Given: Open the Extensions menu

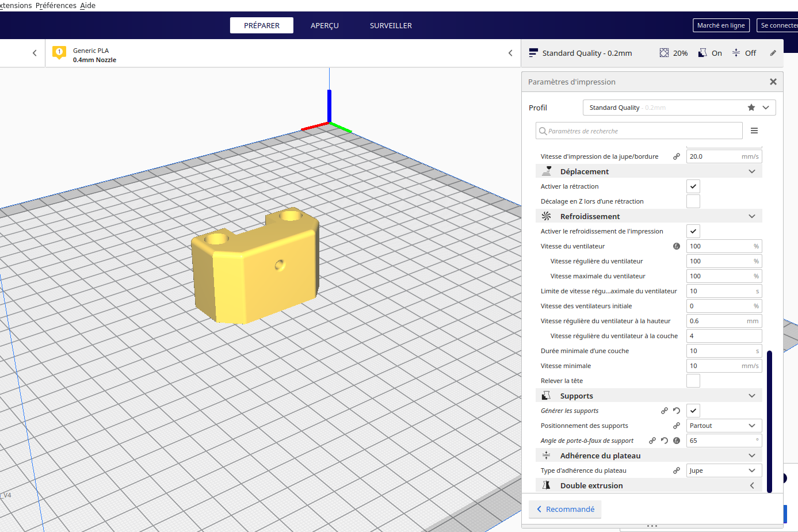Looking at the screenshot, I should 16,5.
